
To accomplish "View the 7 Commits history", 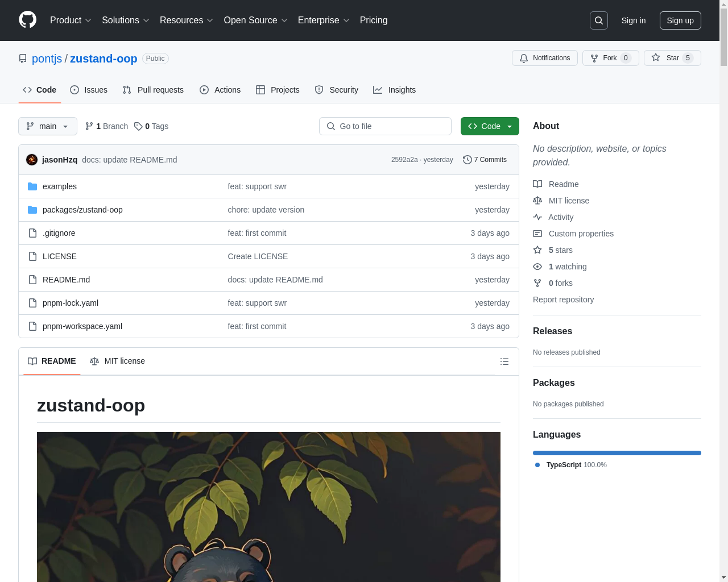I will (x=485, y=160).
